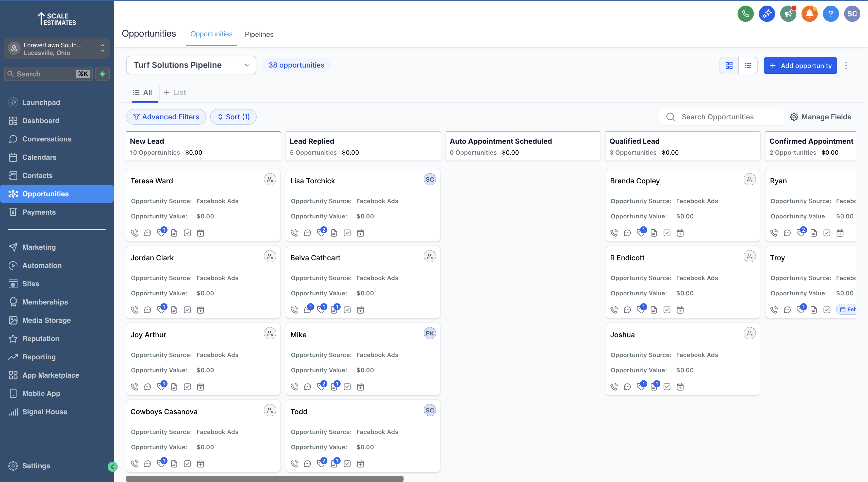Open Conversations in sidebar
868x482 pixels.
point(47,139)
